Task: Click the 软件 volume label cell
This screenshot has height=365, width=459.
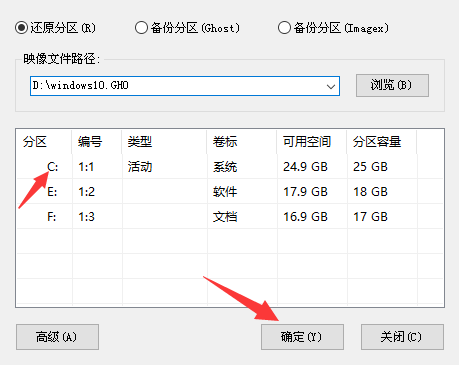Action: (225, 192)
